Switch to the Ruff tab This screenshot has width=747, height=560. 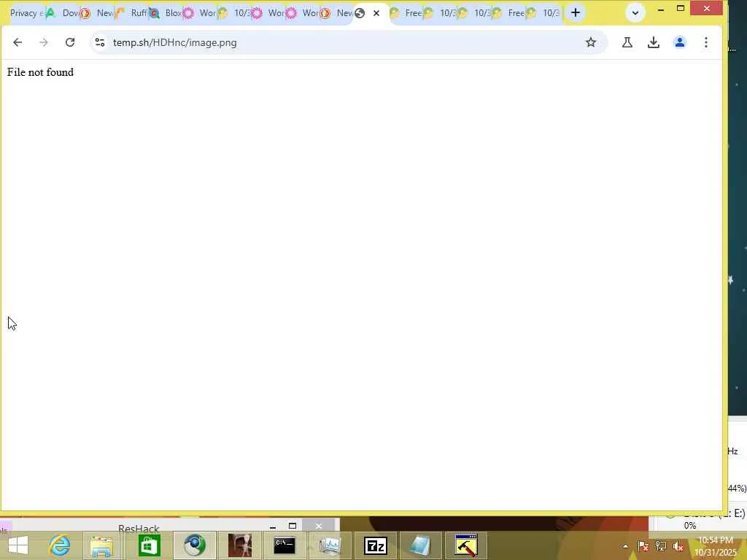tap(131, 13)
